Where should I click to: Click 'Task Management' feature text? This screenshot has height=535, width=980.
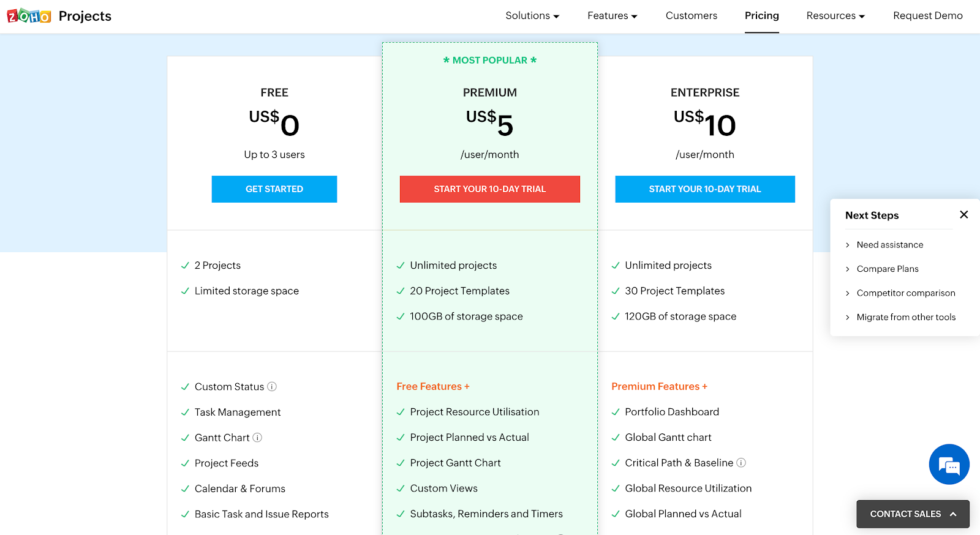pos(238,413)
